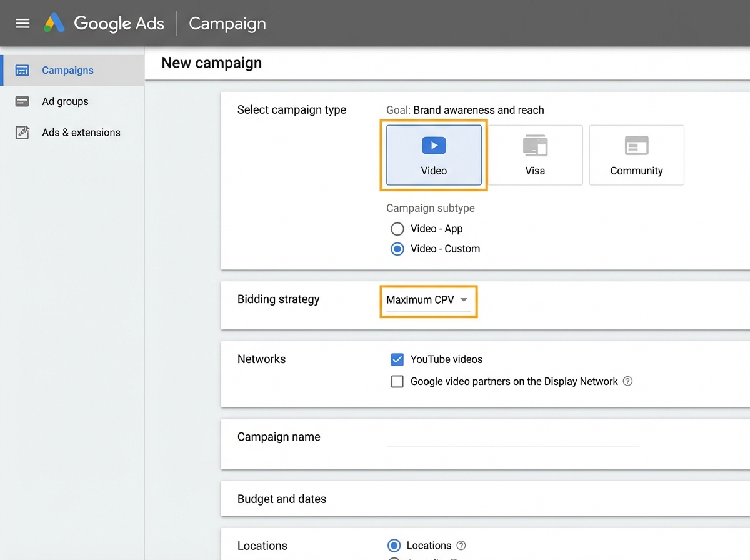Screen dimensions: 750x560
Task: Click the Ad groups sidebar icon
Action: 21,101
